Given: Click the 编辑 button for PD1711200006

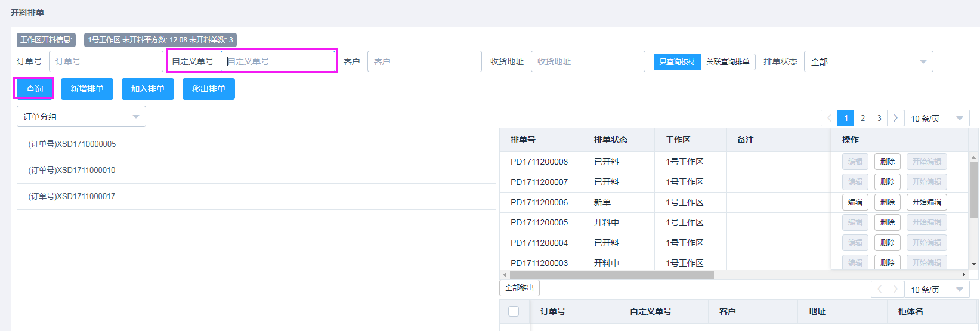Looking at the screenshot, I should point(855,202).
